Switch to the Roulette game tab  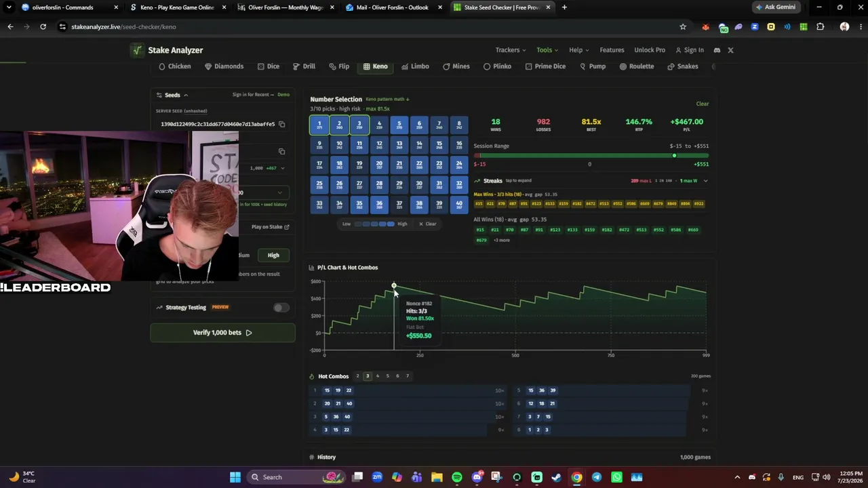click(637, 66)
